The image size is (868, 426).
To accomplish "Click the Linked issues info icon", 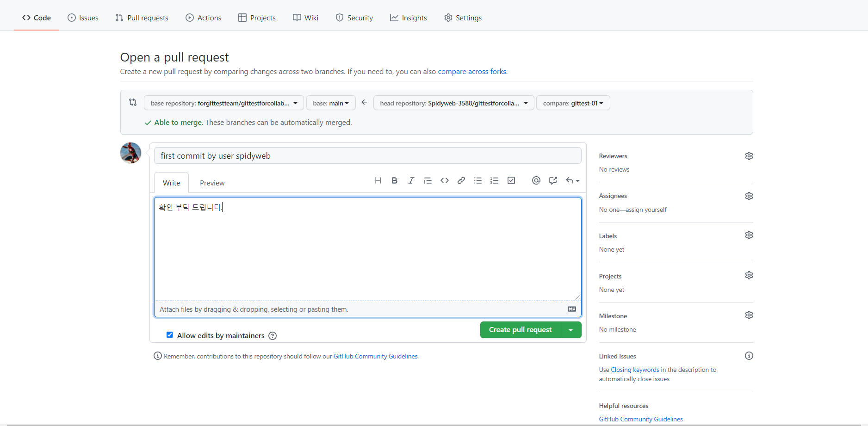I will coord(749,356).
